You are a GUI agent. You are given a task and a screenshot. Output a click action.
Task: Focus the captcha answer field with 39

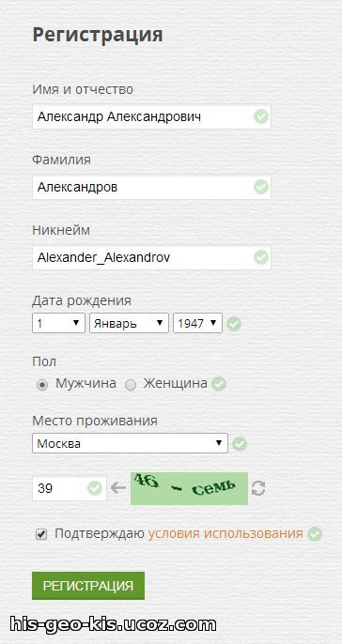[x=70, y=488]
